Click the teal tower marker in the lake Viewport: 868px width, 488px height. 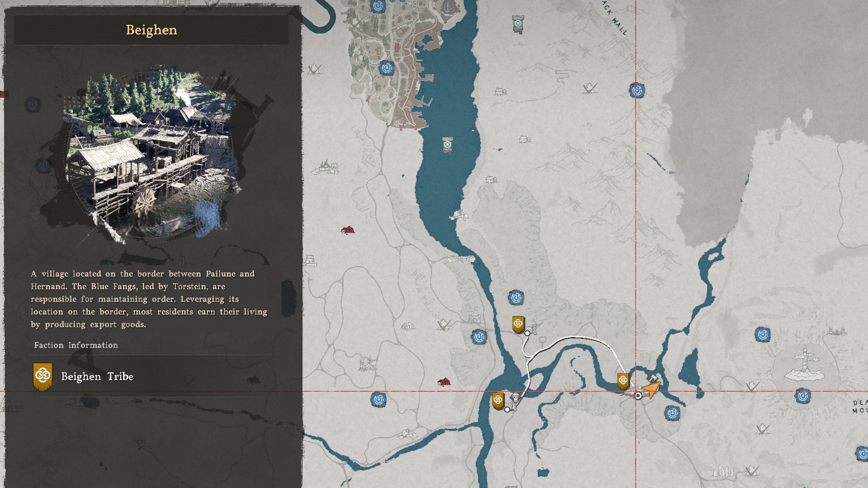point(448,145)
